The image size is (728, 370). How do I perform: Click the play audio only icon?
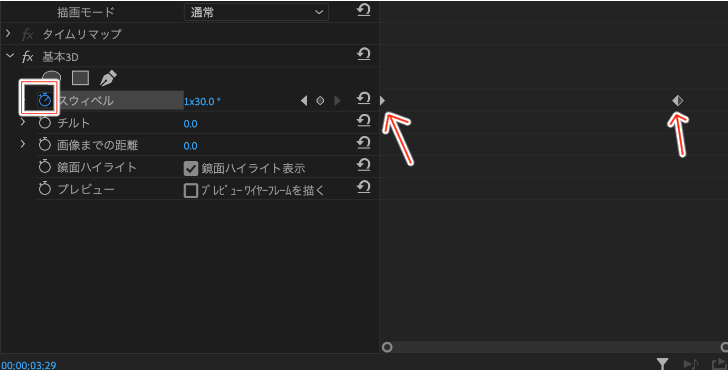[x=691, y=364]
